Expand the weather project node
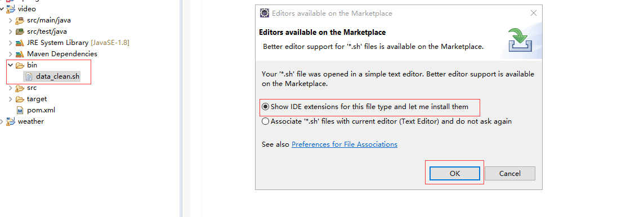Viewport: 644px width, 217px height. click(x=2, y=121)
